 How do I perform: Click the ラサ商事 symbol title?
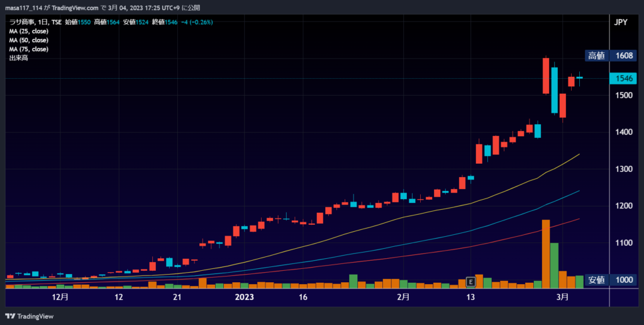click(23, 22)
